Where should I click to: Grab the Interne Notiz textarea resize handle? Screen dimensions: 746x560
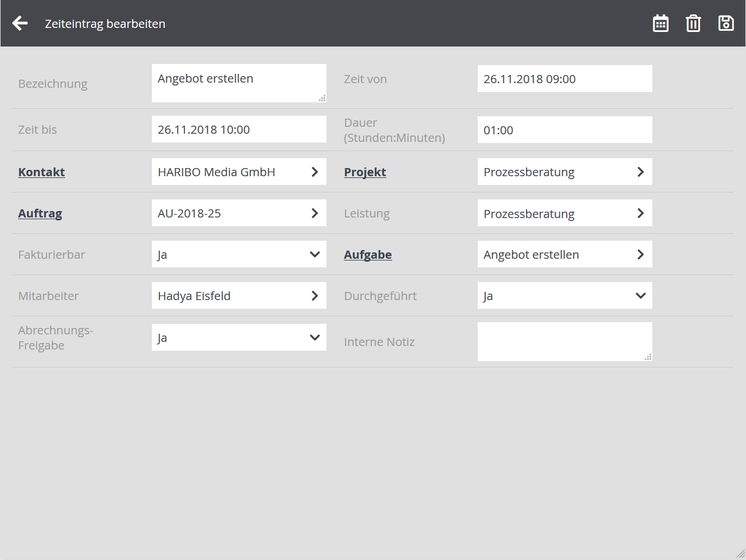point(648,357)
